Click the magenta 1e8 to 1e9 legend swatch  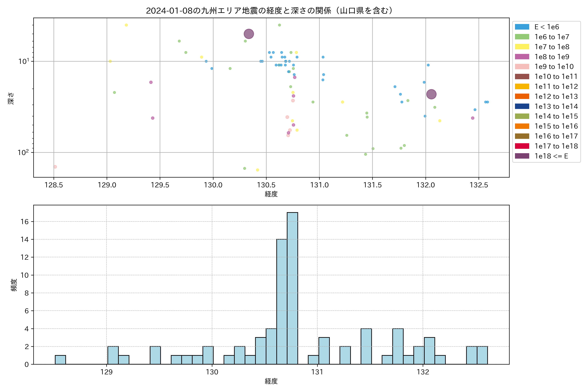point(522,57)
